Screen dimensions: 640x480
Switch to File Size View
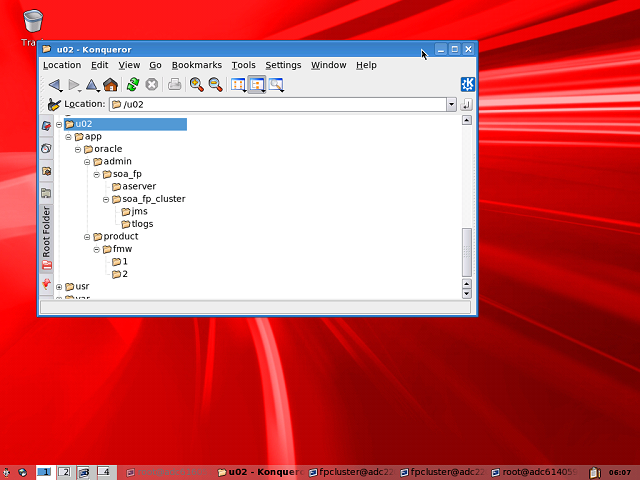pos(276,85)
